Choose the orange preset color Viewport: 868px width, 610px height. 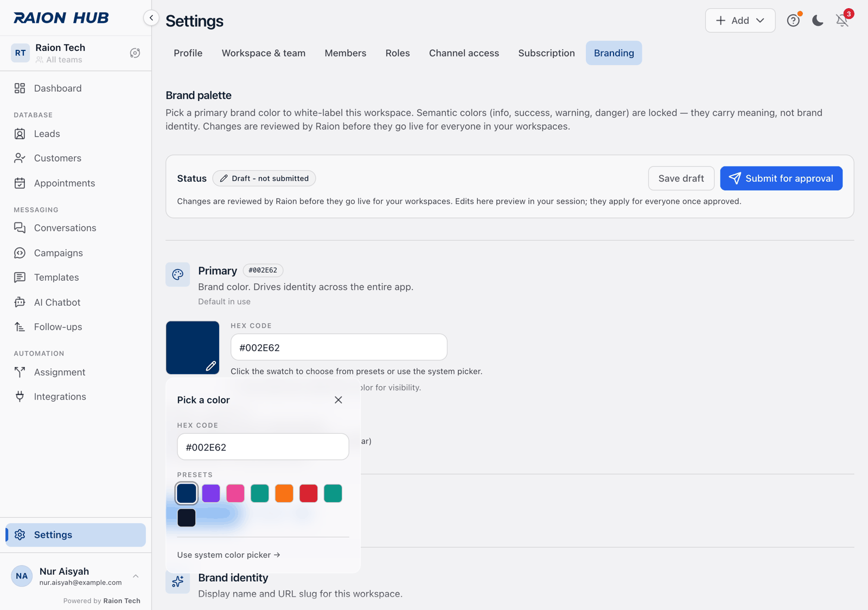[284, 493]
